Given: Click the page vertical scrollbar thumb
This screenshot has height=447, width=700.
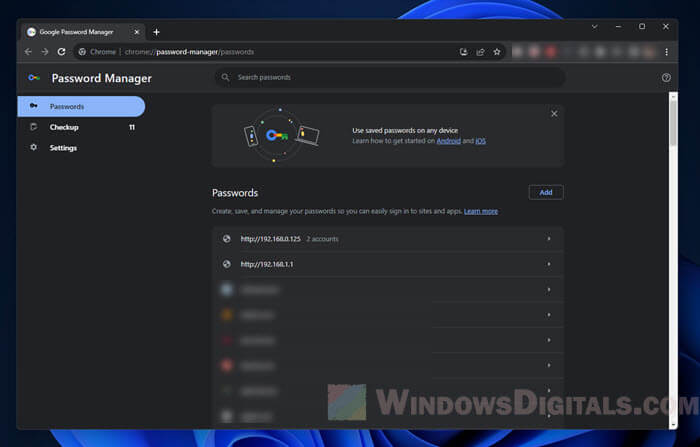Looking at the screenshot, I should click(x=673, y=123).
